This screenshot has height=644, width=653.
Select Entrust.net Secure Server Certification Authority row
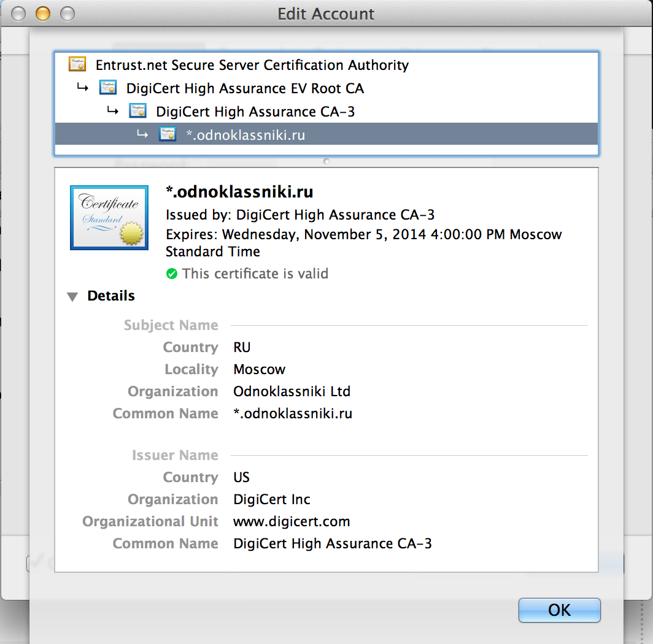pos(326,64)
